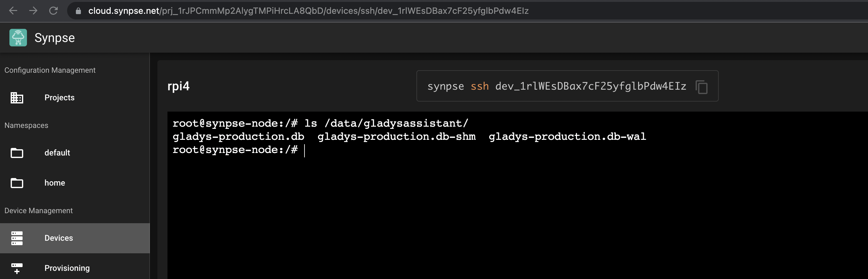This screenshot has height=279, width=868.
Task: Reload the current page
Action: point(53,11)
